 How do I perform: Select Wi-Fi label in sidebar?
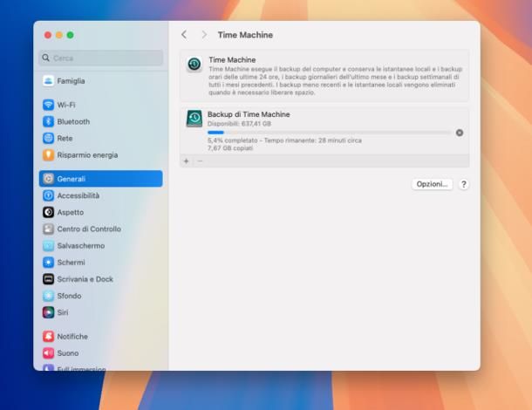click(66, 105)
